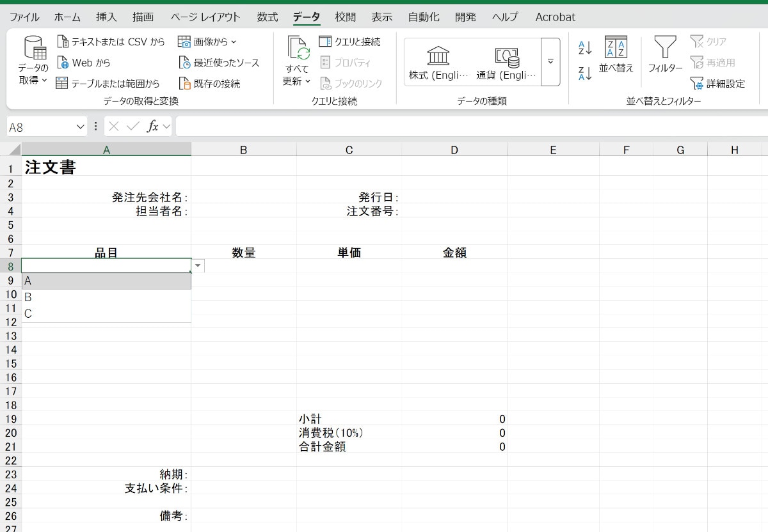
Task: Expand the formula bar function dropdown
Action: click(166, 127)
